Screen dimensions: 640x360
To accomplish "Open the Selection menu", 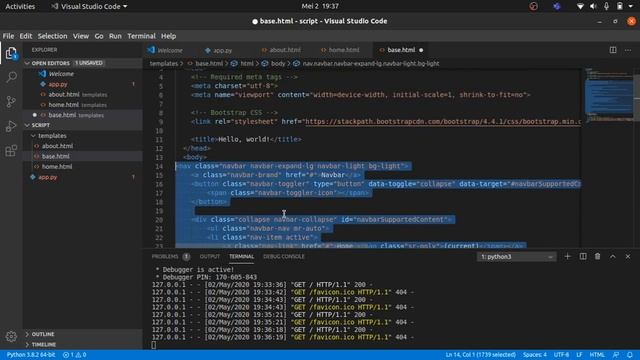I will [x=52, y=36].
